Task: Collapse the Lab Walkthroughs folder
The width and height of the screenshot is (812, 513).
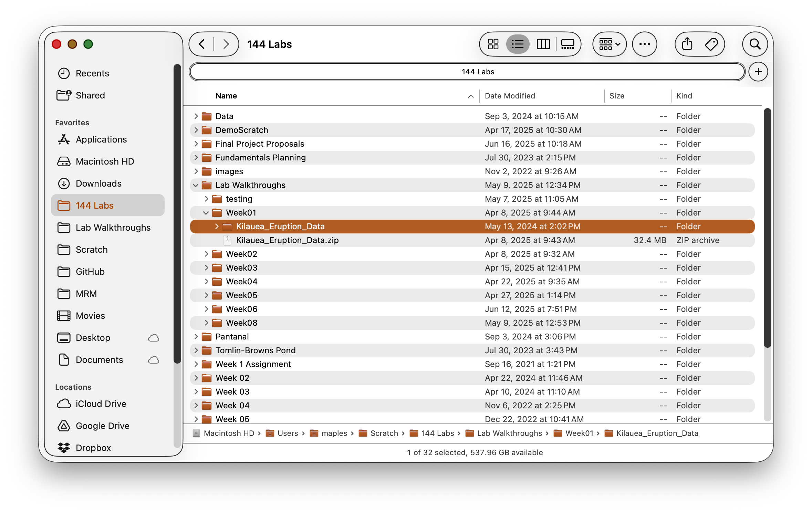Action: click(x=196, y=185)
